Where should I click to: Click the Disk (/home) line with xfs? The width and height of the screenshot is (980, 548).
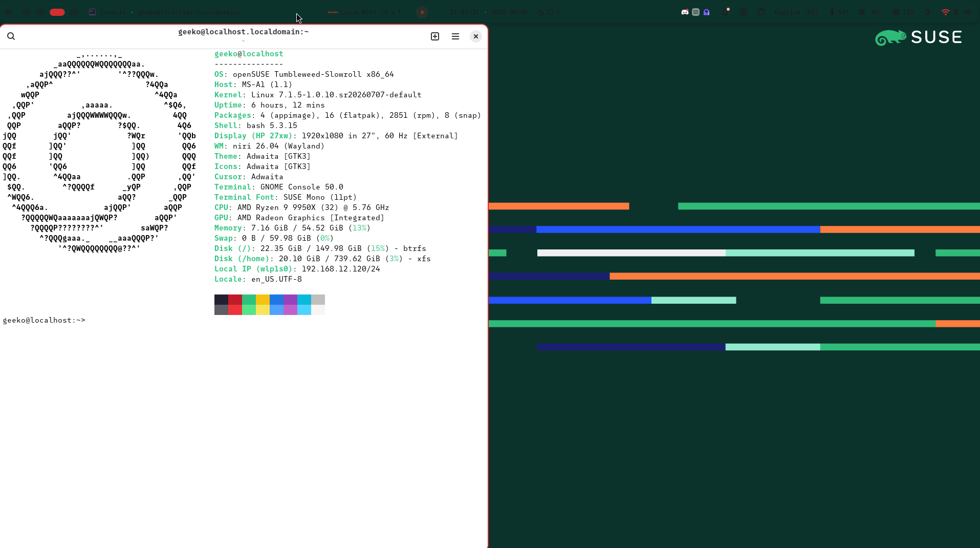322,259
